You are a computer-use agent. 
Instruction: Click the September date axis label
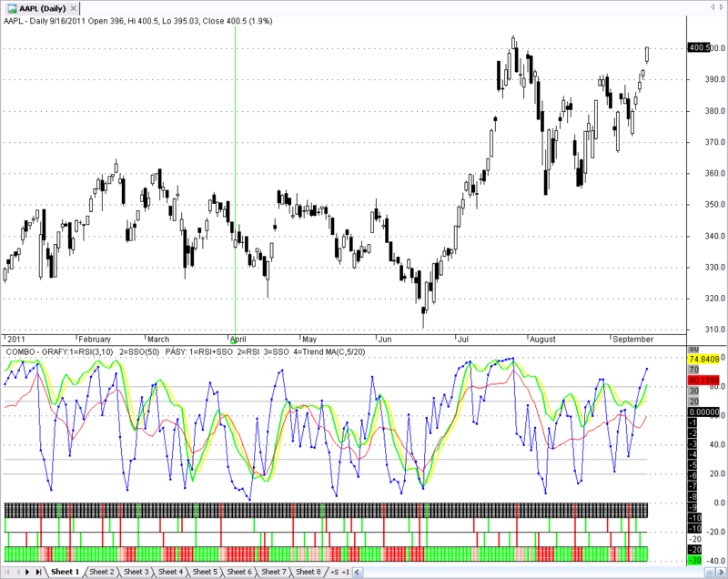[x=632, y=339]
